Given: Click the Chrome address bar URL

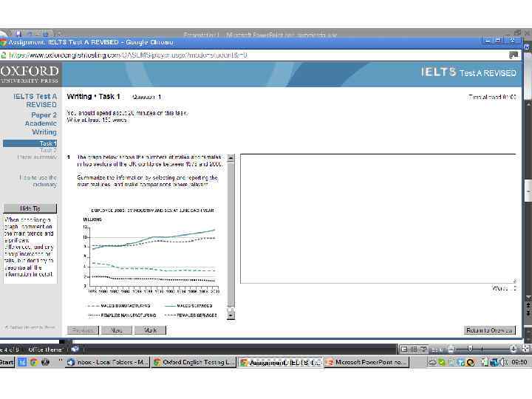Looking at the screenshot, I should pyautogui.click(x=129, y=55).
